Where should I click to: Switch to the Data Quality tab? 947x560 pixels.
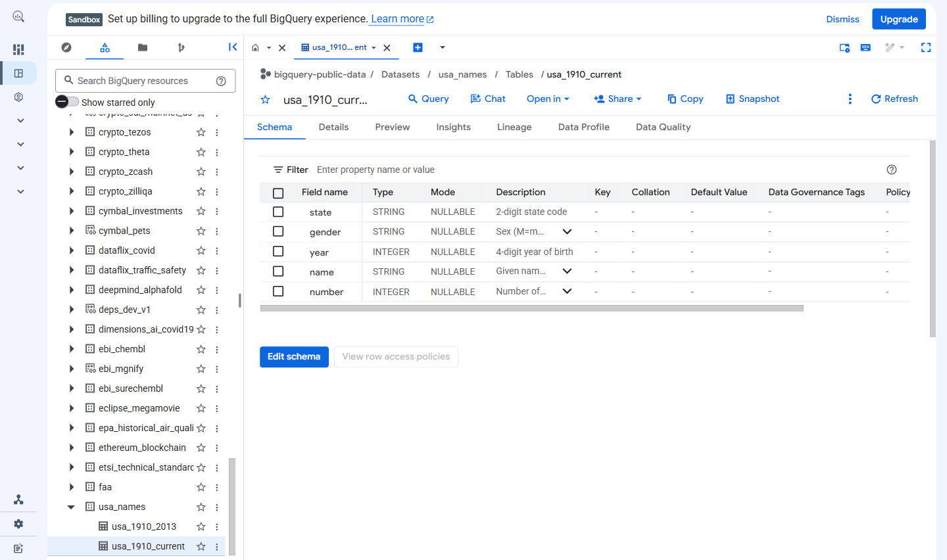click(x=663, y=127)
